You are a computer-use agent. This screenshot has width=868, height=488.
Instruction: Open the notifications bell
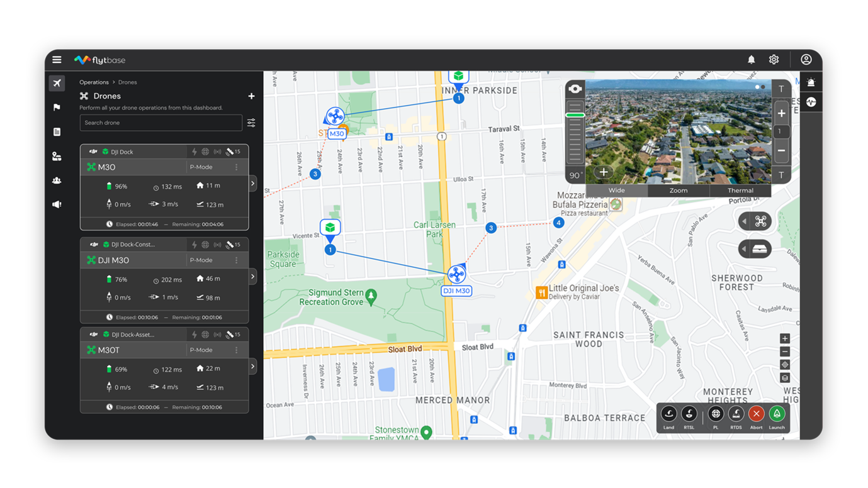tap(751, 60)
